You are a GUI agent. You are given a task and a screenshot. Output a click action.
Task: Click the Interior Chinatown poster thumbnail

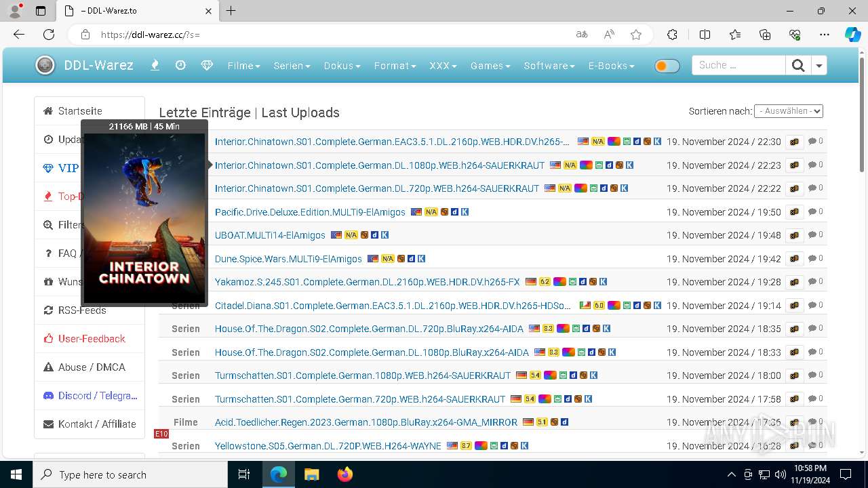144,218
